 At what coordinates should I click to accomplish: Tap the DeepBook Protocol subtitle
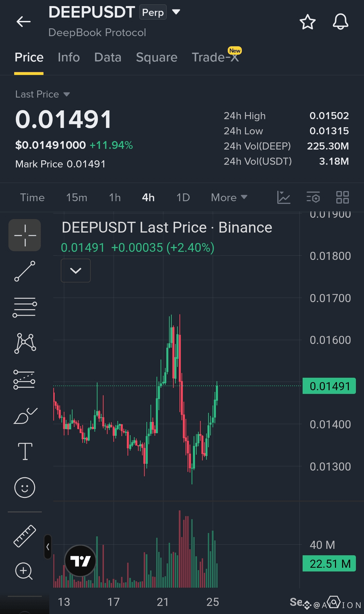tap(97, 32)
